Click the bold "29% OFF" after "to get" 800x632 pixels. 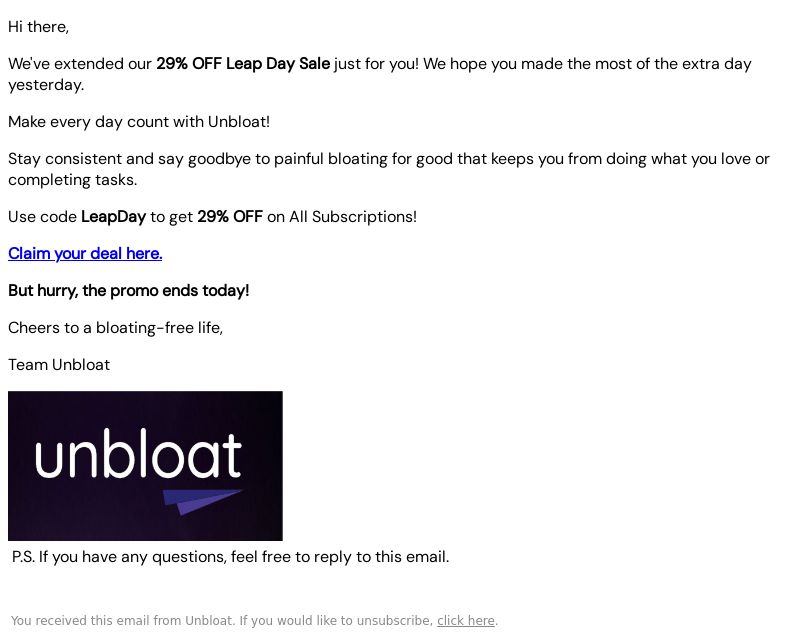(230, 217)
